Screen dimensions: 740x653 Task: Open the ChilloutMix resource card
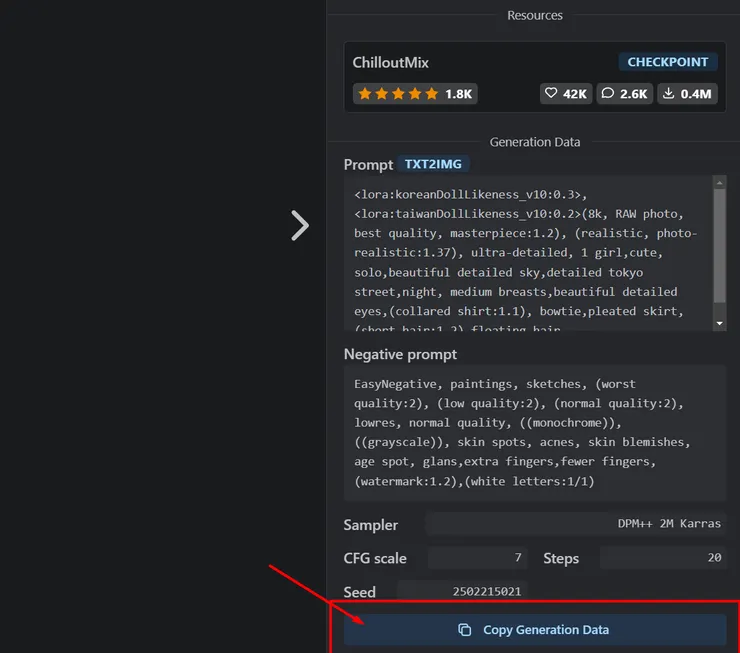pyautogui.click(x=535, y=77)
